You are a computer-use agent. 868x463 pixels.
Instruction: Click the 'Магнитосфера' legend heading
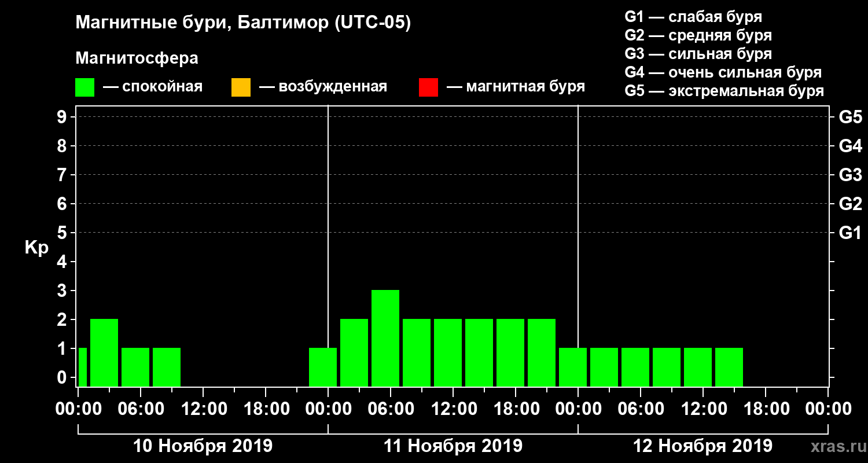[x=137, y=58]
